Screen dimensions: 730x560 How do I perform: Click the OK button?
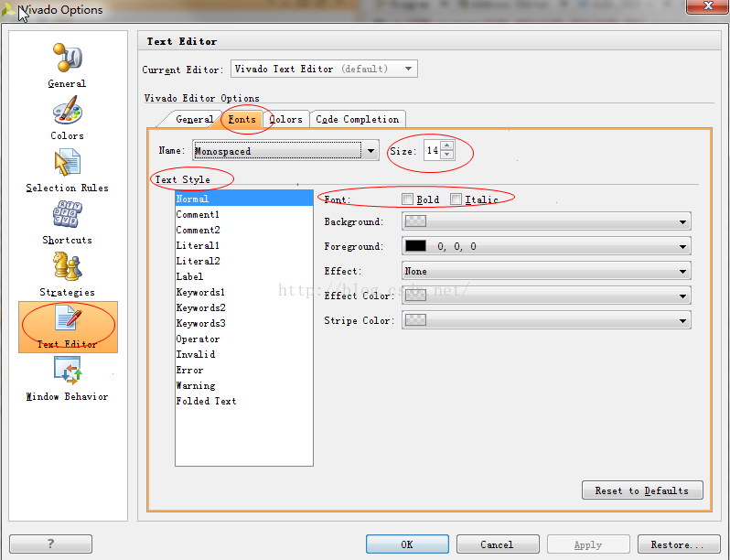pos(407,544)
